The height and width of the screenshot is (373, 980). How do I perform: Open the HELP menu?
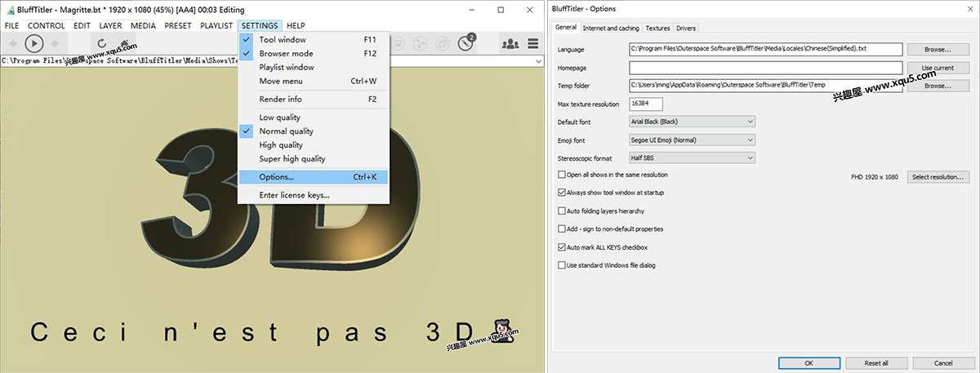point(296,25)
